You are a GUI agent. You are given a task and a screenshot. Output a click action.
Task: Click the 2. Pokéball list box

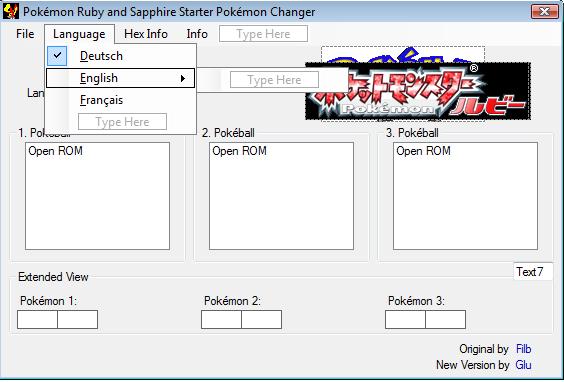coord(281,196)
